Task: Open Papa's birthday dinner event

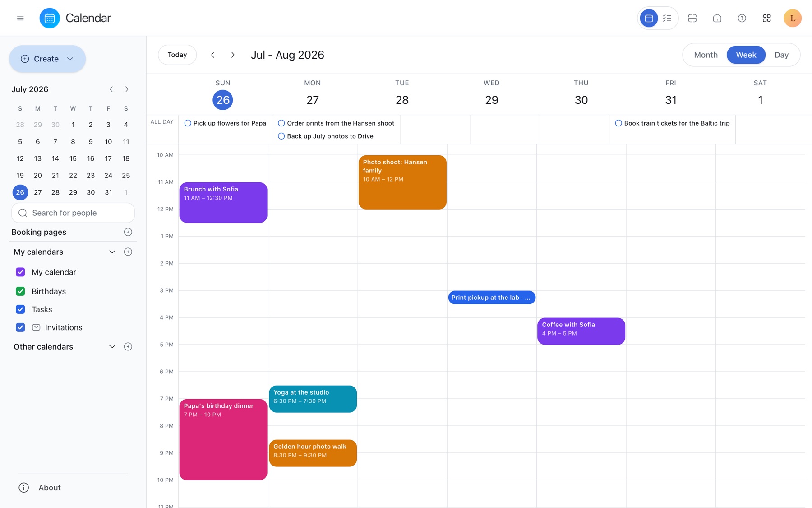Action: pyautogui.click(x=223, y=439)
